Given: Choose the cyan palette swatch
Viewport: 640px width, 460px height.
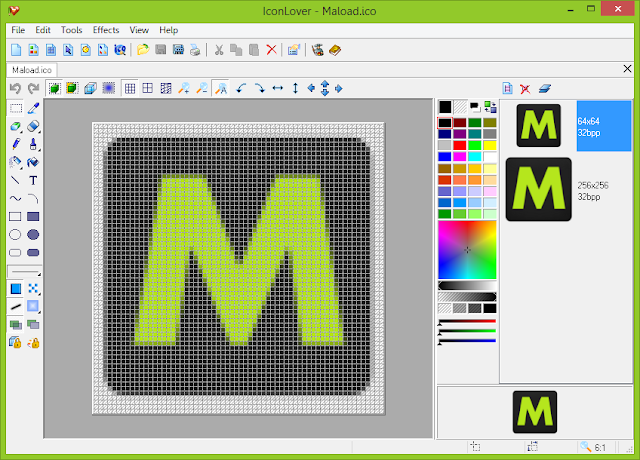Looking at the screenshot, I should pos(475,157).
